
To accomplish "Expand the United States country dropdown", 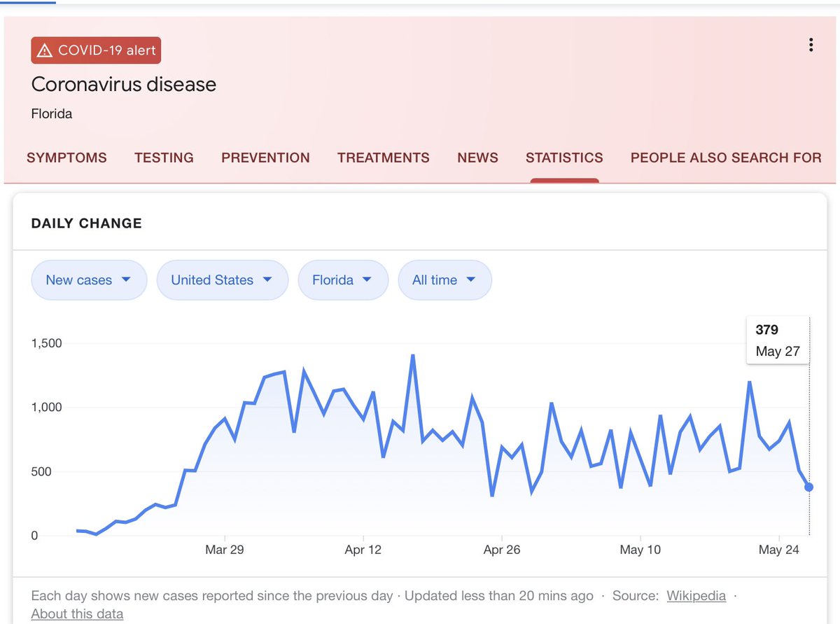I will click(223, 280).
